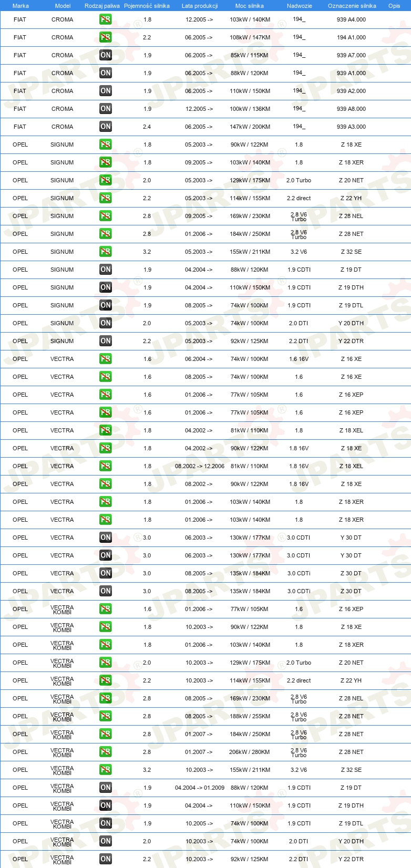Click the ON icon in the SIGNUM Z 19 DT row
Viewport: 411px width, 868px height.
pyautogui.click(x=106, y=270)
